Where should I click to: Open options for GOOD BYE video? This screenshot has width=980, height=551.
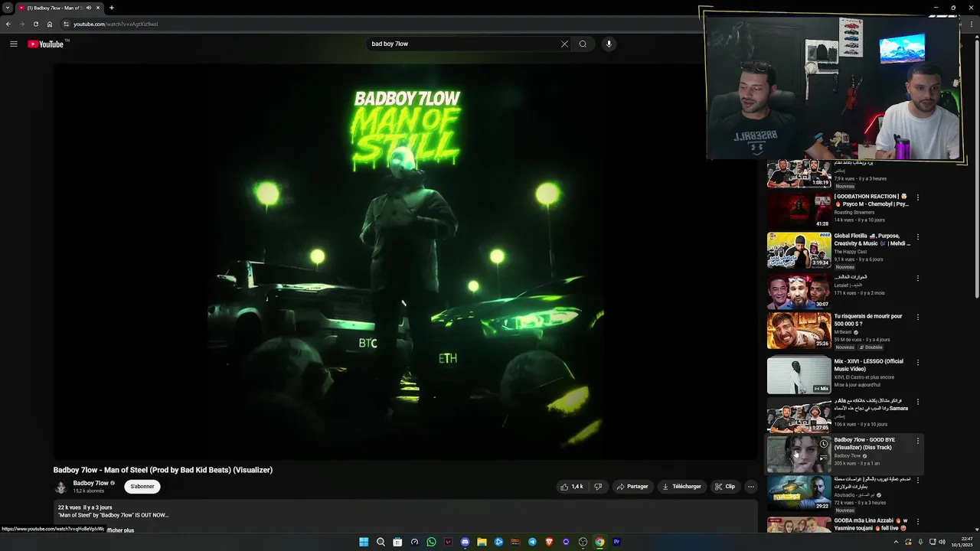click(917, 441)
